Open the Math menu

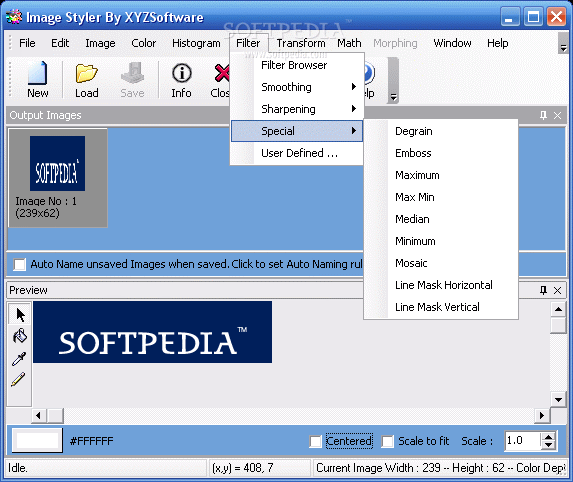tap(349, 43)
